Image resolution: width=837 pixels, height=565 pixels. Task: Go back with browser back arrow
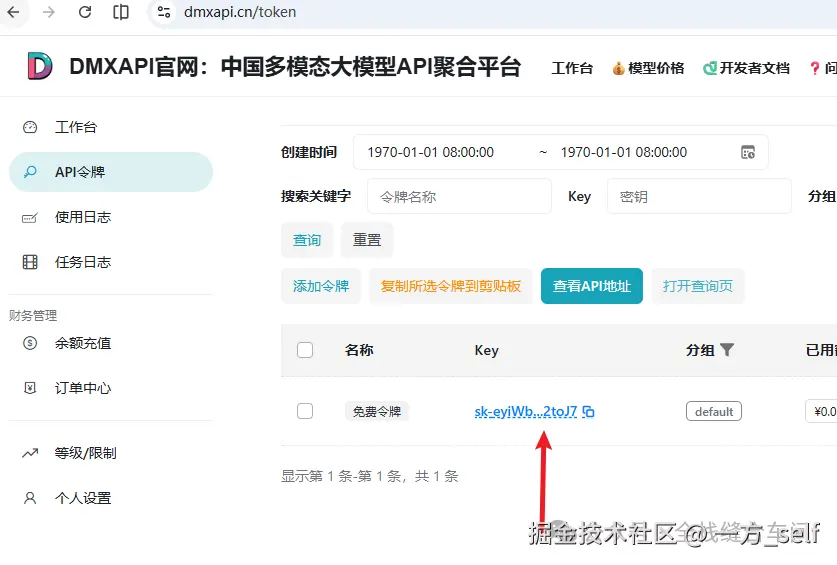pyautogui.click(x=13, y=12)
